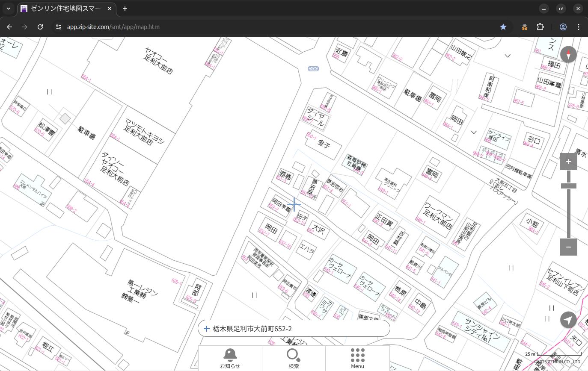Zoom in with the plus button
Image resolution: width=588 pixels, height=371 pixels.
568,162
